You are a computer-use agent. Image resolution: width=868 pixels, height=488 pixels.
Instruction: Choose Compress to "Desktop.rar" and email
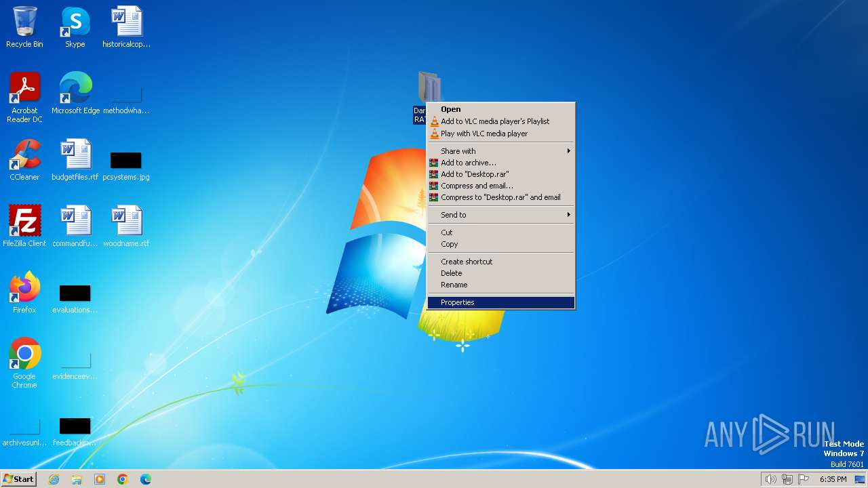coord(501,197)
